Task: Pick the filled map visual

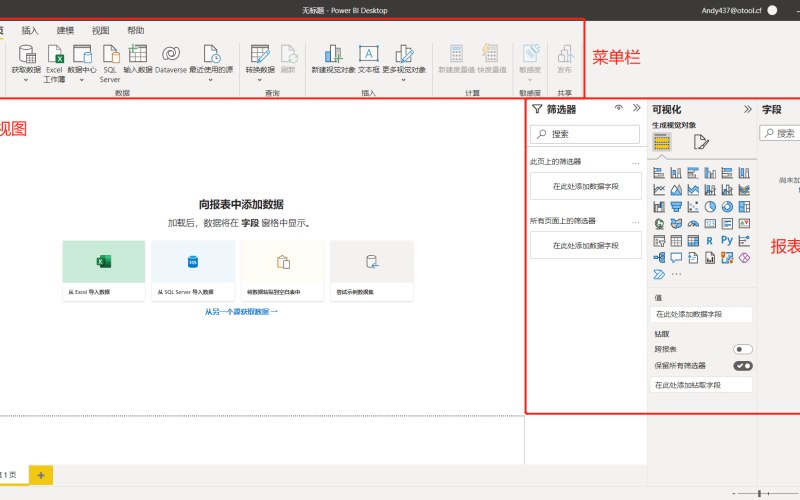Action: [x=676, y=223]
